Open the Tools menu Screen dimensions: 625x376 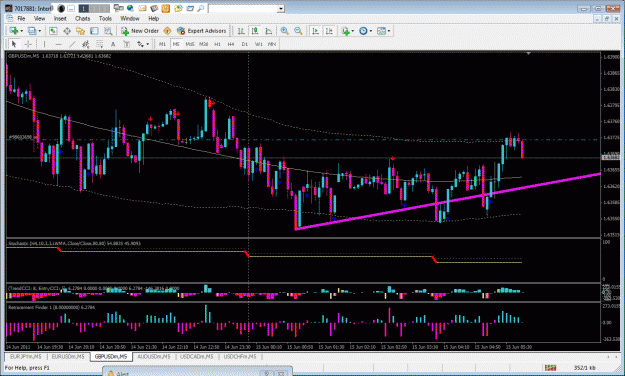pyautogui.click(x=105, y=18)
